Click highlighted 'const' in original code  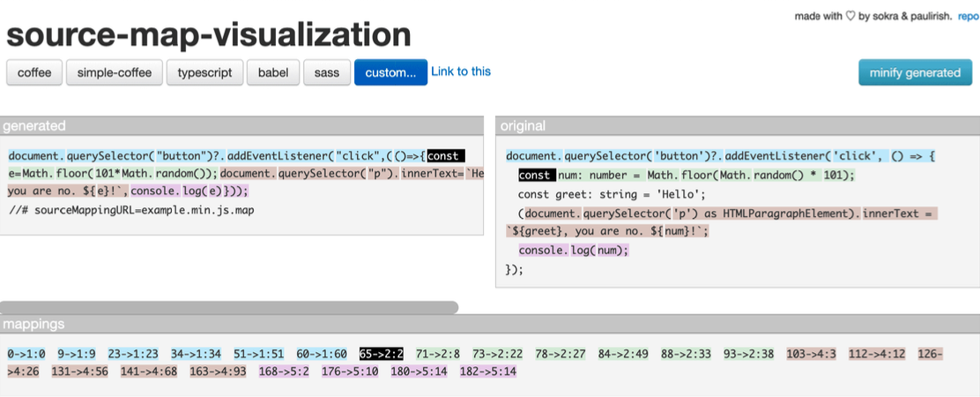click(x=537, y=175)
